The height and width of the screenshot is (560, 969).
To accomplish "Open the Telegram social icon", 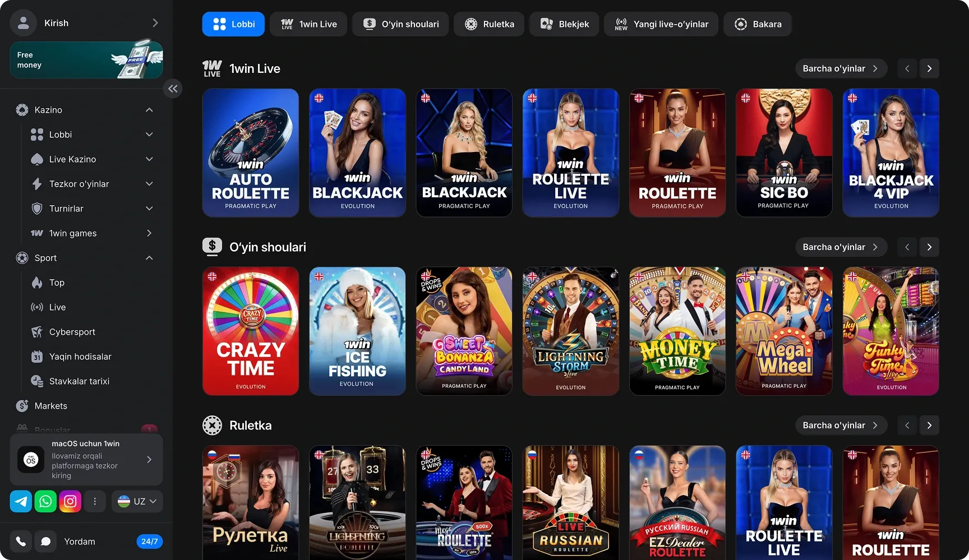I will pos(21,501).
